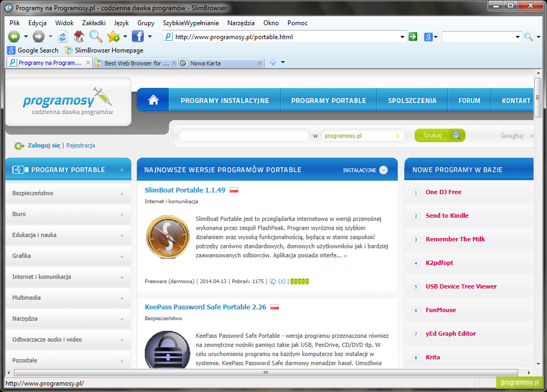Image resolution: width=547 pixels, height=392 pixels.
Task: Click the Refresh page icon
Action: tap(63, 36)
